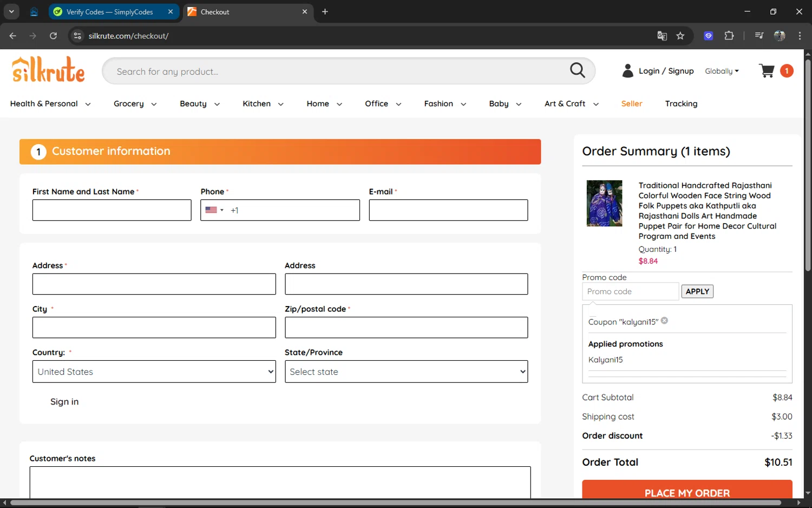
Task: Click the City input field
Action: tap(154, 327)
